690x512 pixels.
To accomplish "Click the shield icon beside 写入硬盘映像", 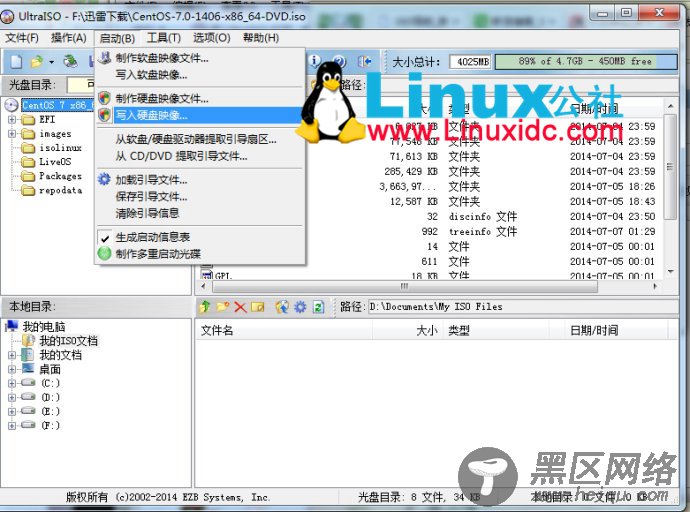I will tap(104, 115).
